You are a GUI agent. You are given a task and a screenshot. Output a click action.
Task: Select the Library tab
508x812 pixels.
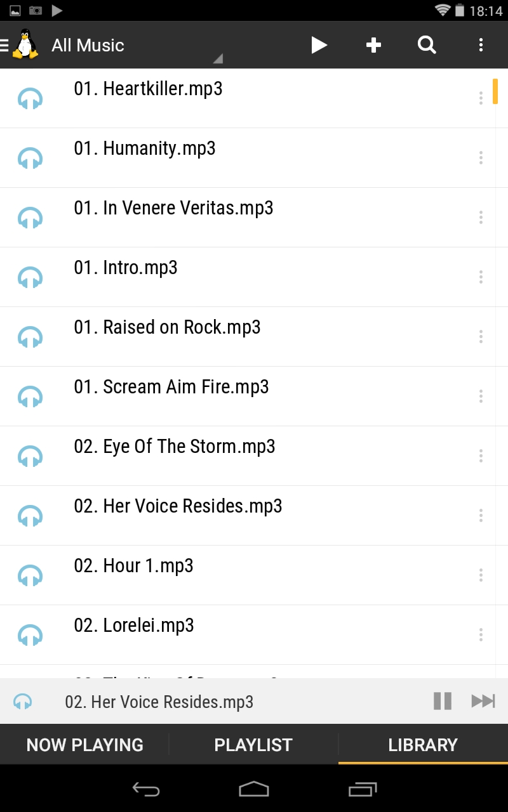coord(423,745)
